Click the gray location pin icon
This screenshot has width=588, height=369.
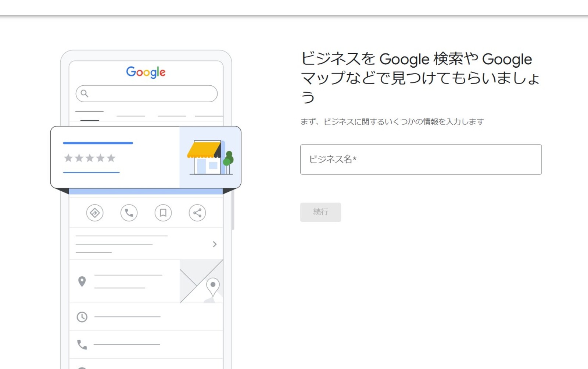tap(82, 281)
